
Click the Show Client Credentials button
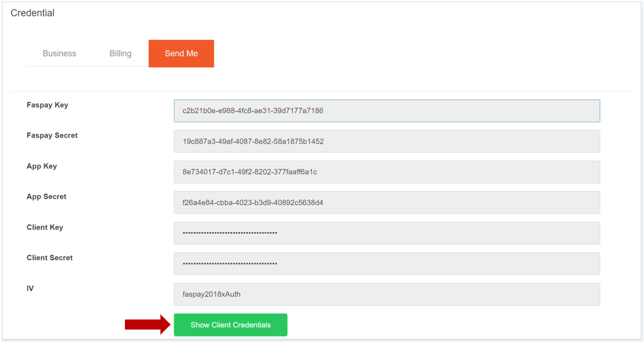point(230,325)
